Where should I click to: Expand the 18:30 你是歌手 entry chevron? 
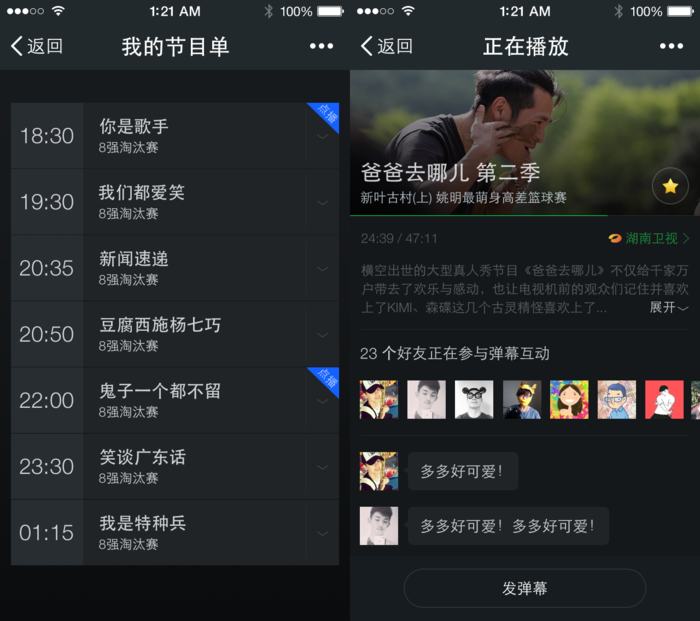click(x=322, y=136)
